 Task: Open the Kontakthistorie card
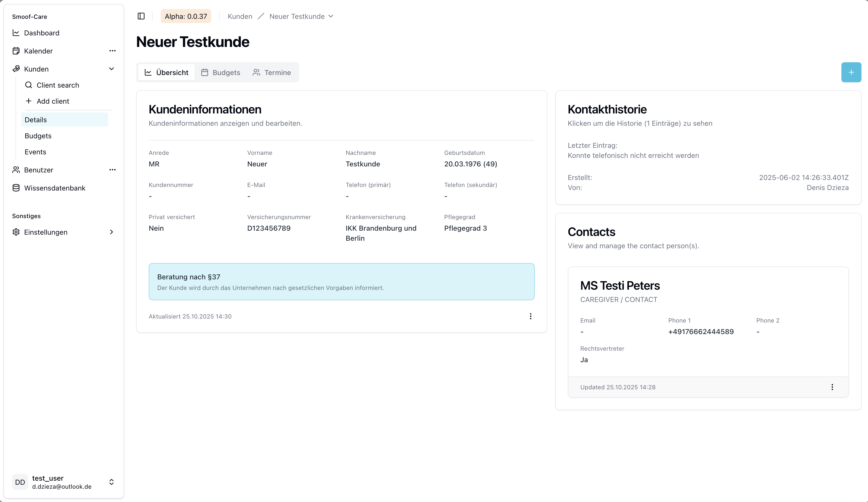(x=708, y=148)
